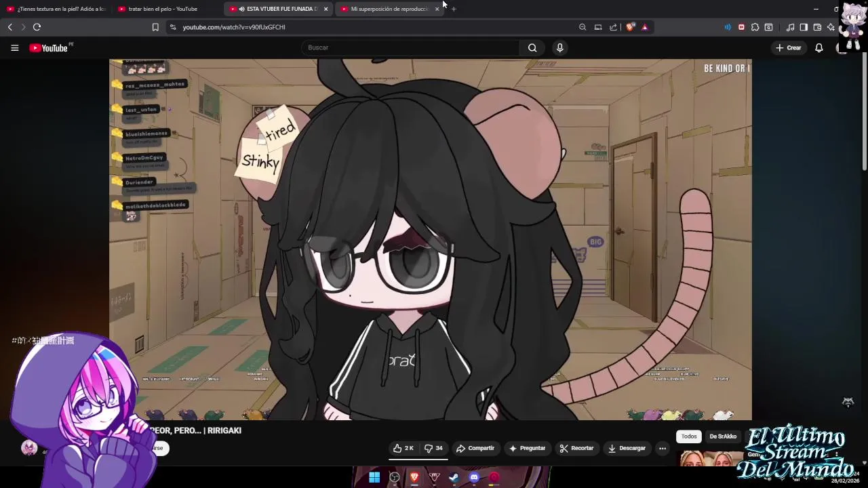The image size is (868, 488).
Task: Open the Leo AI sparkle icon
Action: click(x=831, y=27)
